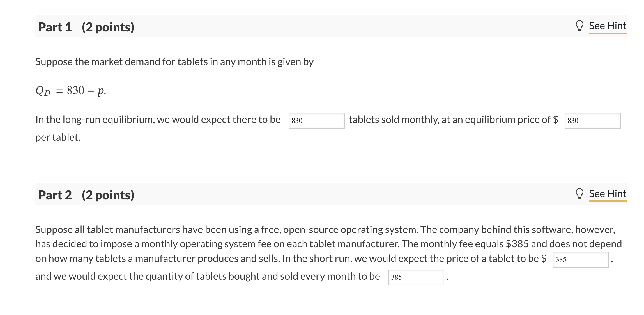Click the QD symbol in the demand equation
This screenshot has width=644, height=315.
coord(43,91)
